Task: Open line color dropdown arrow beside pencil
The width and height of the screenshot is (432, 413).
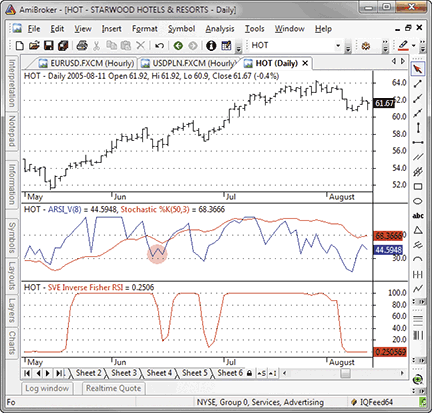Action: [x=414, y=46]
